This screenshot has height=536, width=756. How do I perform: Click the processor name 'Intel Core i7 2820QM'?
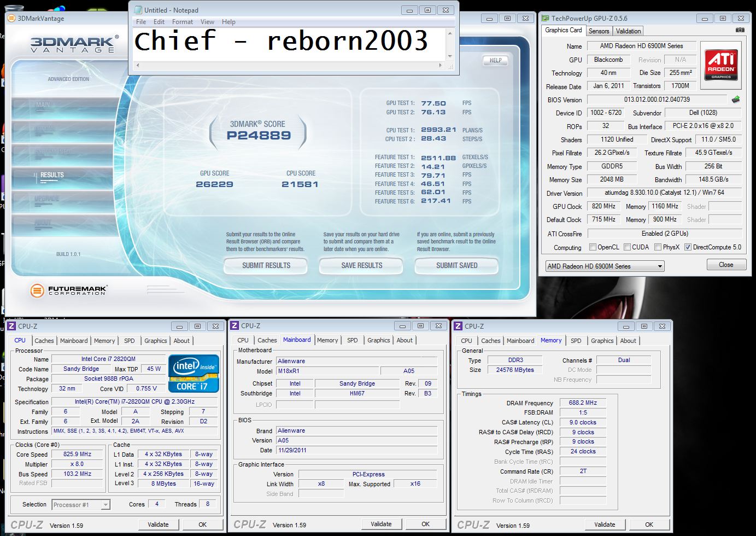tap(108, 359)
